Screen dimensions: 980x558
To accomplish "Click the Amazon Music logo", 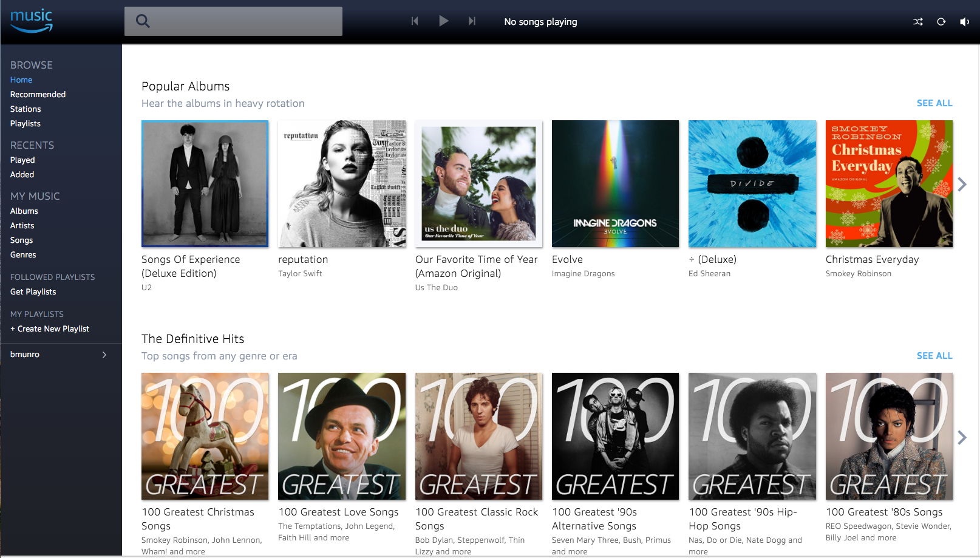I will pos(32,20).
